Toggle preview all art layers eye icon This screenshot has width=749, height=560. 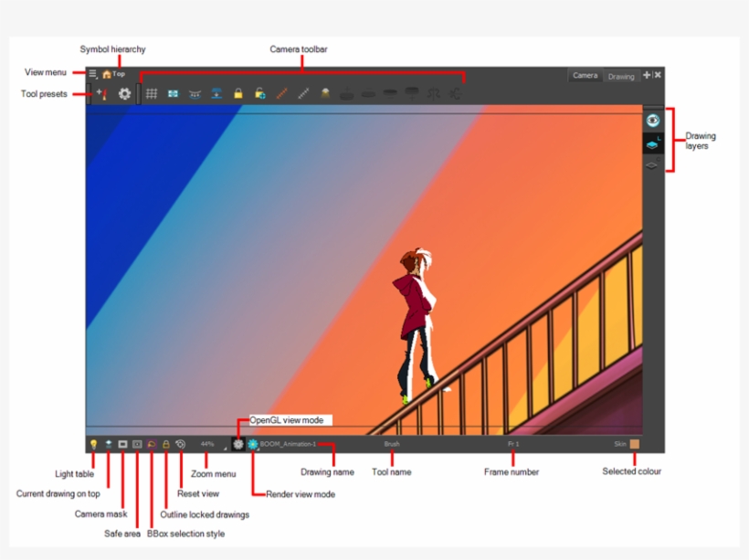pos(652,121)
